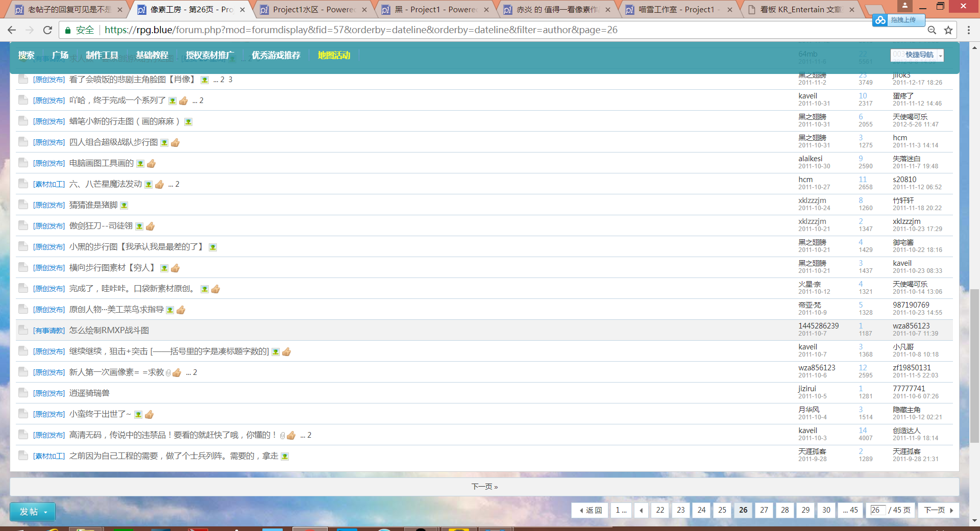Jump to last page 45
Viewport: 980px width, 531px height.
tap(850, 510)
